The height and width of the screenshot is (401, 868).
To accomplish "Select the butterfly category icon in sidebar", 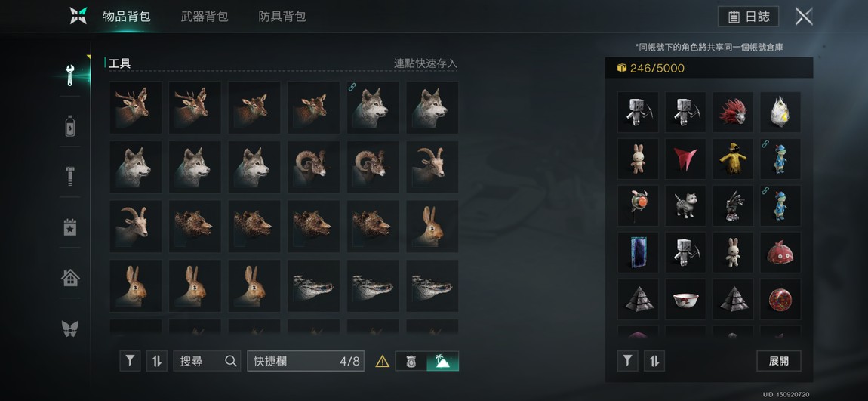I will coord(69,328).
